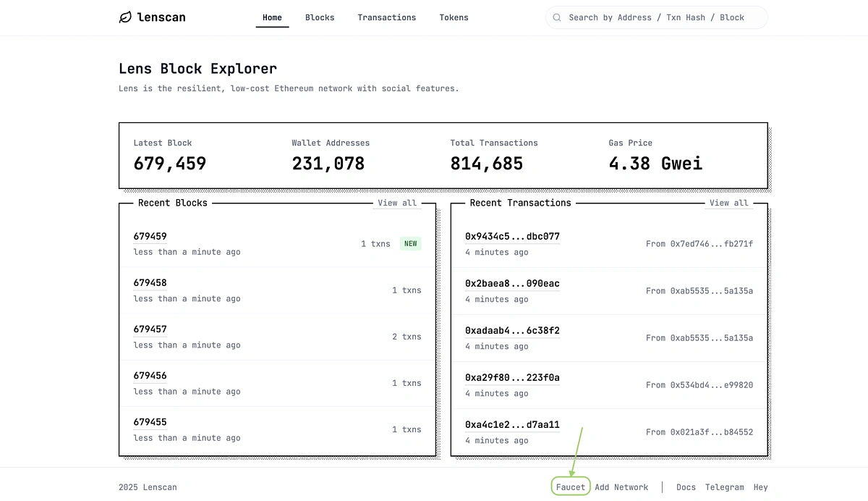Open the Faucet link in footer
The width and height of the screenshot is (868, 501).
571,487
